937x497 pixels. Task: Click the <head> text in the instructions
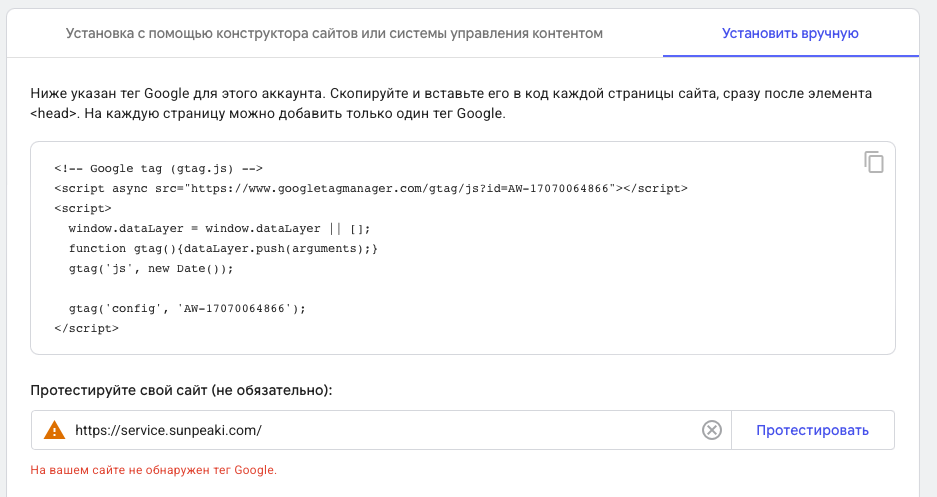[54, 113]
